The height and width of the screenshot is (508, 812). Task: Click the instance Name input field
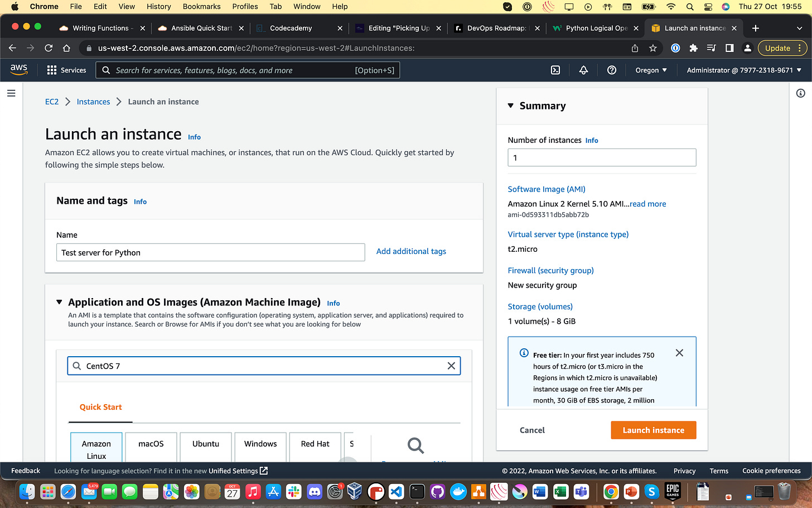click(x=210, y=252)
